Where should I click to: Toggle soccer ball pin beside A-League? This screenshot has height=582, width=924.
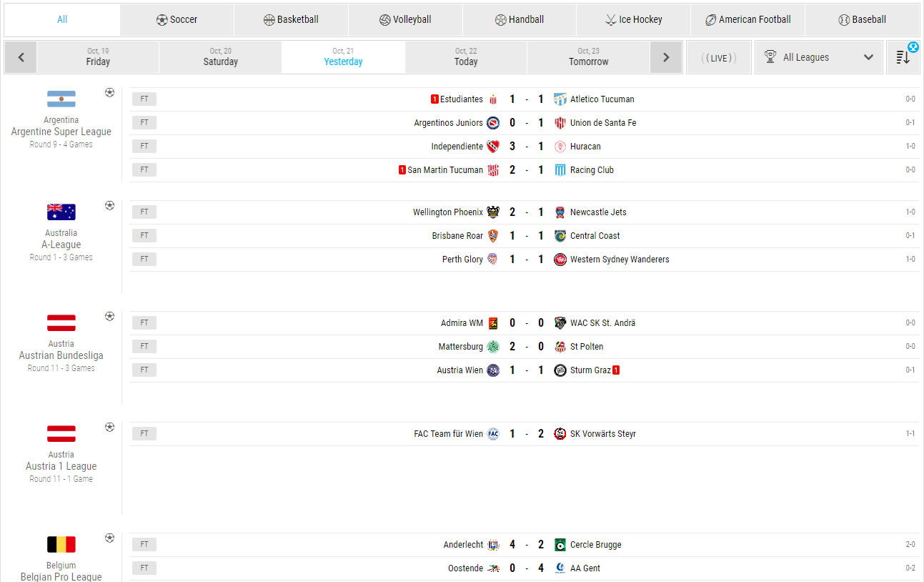pyautogui.click(x=109, y=205)
